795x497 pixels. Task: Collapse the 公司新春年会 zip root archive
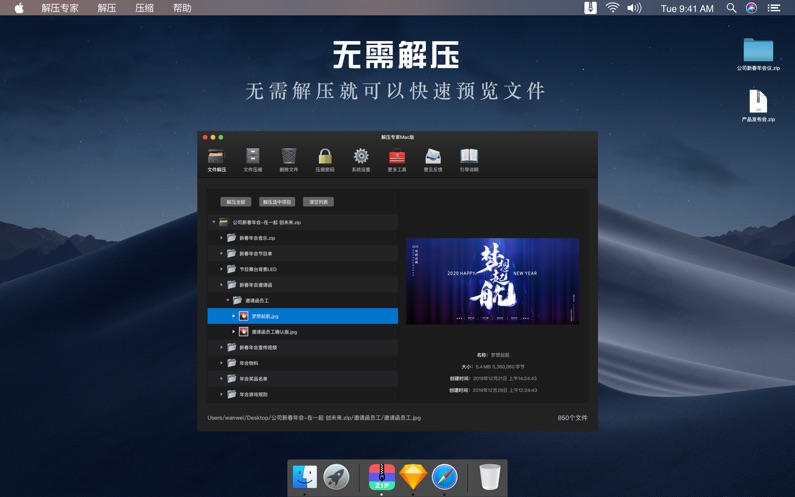pos(214,223)
